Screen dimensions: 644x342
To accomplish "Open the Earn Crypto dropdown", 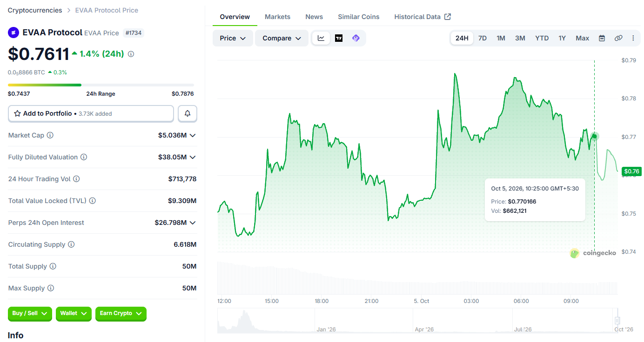I will (121, 314).
